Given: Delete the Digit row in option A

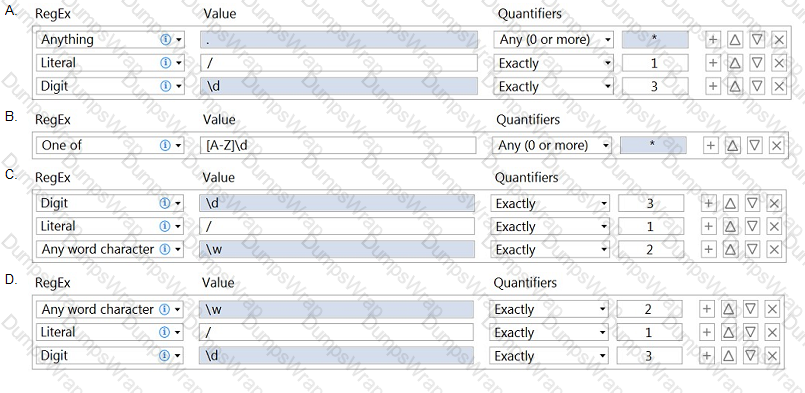Looking at the screenshot, I should click(779, 86).
